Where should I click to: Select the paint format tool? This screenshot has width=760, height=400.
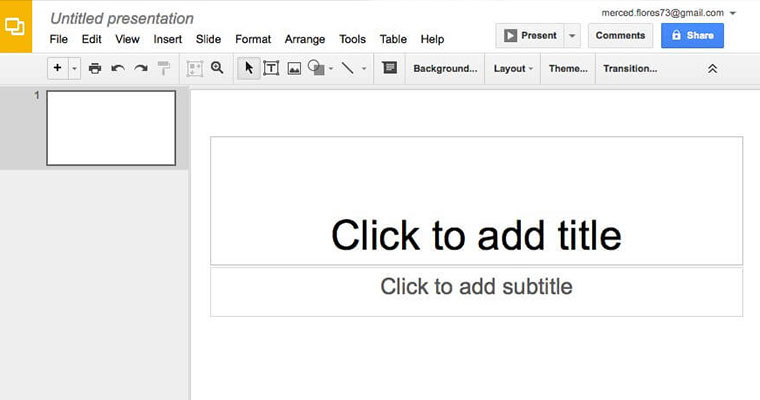(164, 68)
